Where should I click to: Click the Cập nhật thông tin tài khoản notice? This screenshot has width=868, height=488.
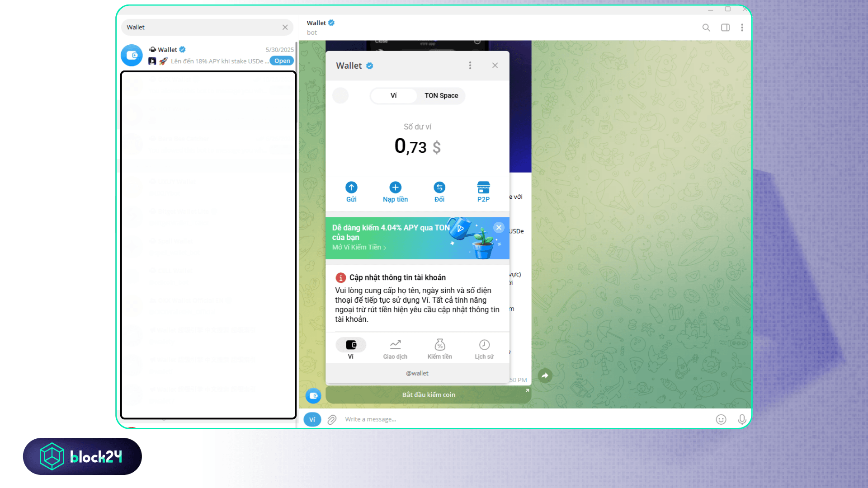(x=417, y=298)
